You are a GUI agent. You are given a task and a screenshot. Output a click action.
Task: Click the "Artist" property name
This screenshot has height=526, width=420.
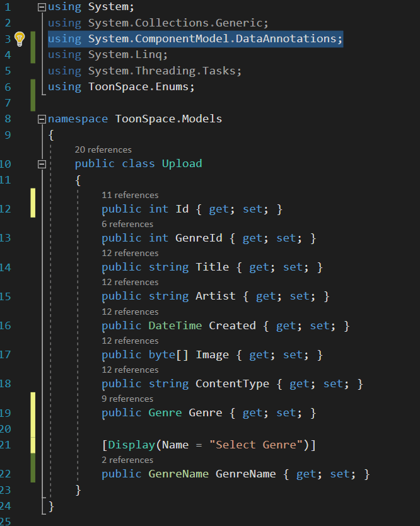[x=216, y=296]
